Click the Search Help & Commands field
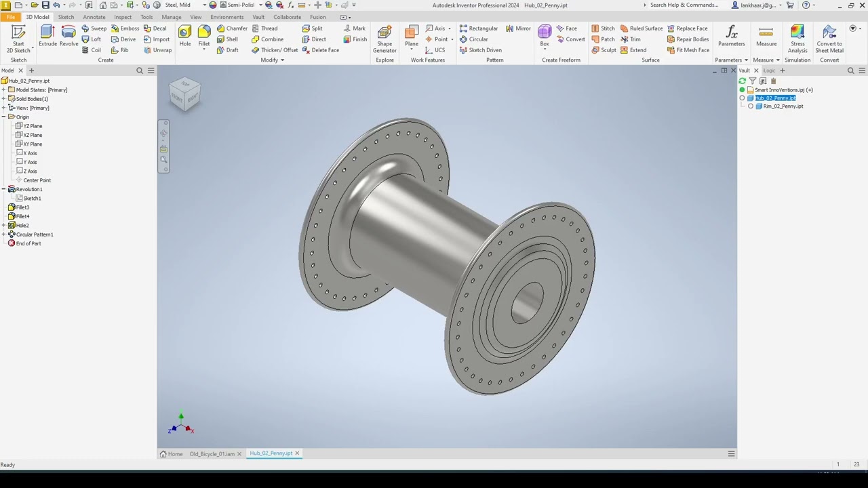Image resolution: width=868 pixels, height=488 pixels. pos(684,5)
